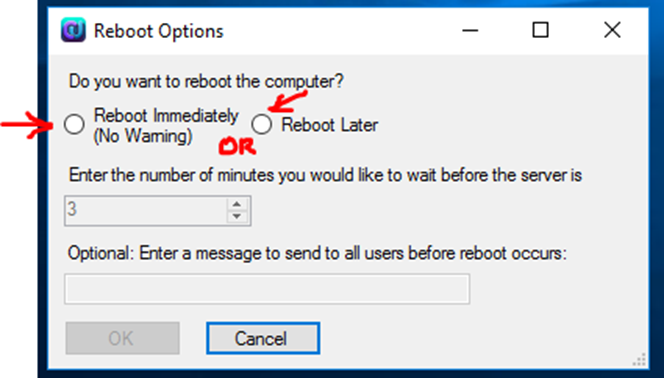The image size is (664, 378).
Task: Click the 'Optional: Enter a message' label
Action: (x=317, y=253)
